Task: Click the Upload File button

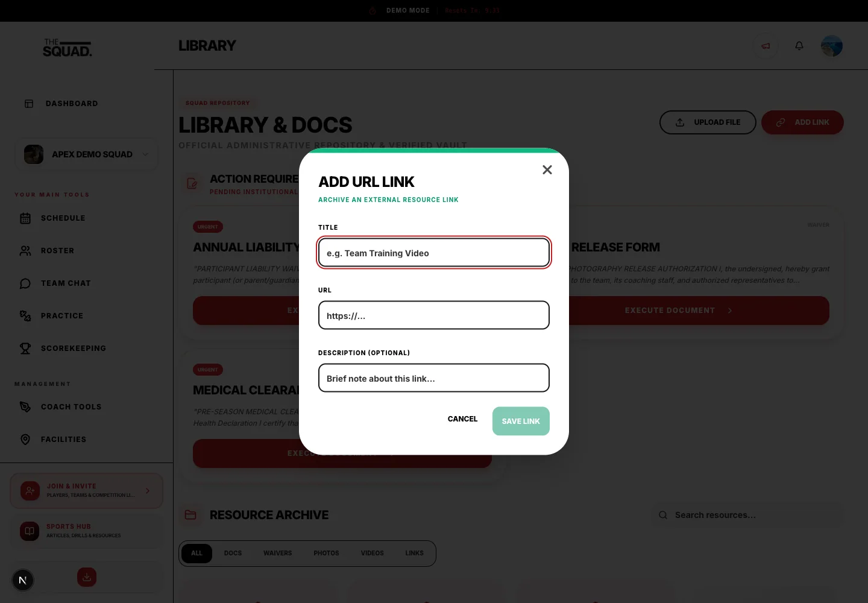Action: (708, 122)
